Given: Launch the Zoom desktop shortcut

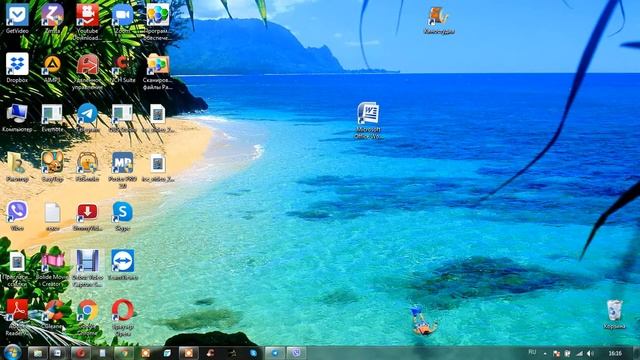Looking at the screenshot, I should point(122,16).
